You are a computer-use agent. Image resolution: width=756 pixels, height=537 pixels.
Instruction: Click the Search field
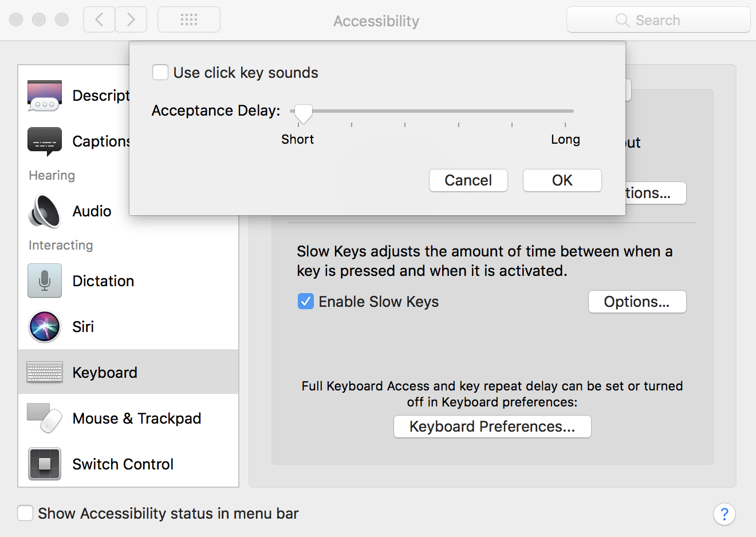pos(658,20)
